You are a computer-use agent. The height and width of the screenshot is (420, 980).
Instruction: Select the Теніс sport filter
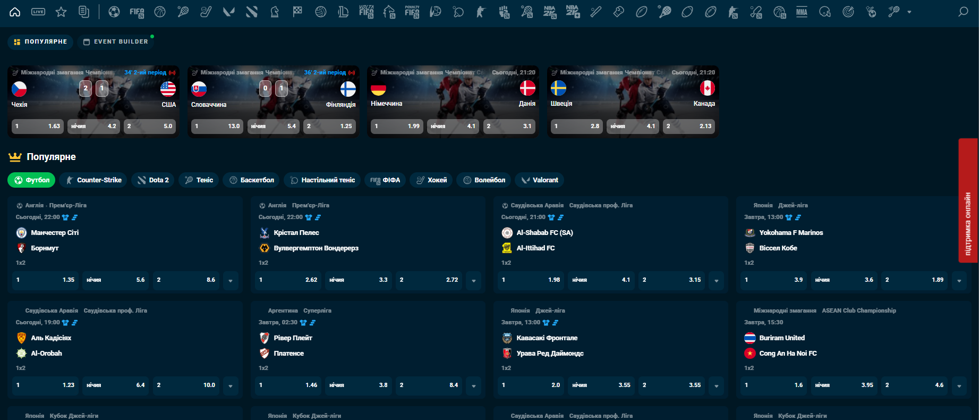(x=198, y=180)
